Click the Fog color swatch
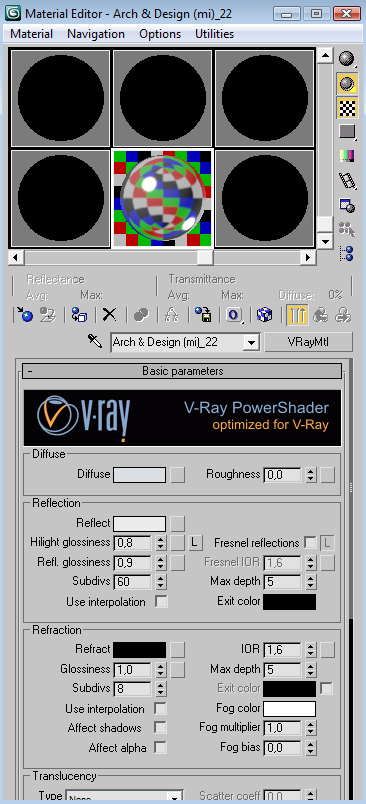Image resolution: width=366 pixels, height=804 pixels. pyautogui.click(x=289, y=709)
